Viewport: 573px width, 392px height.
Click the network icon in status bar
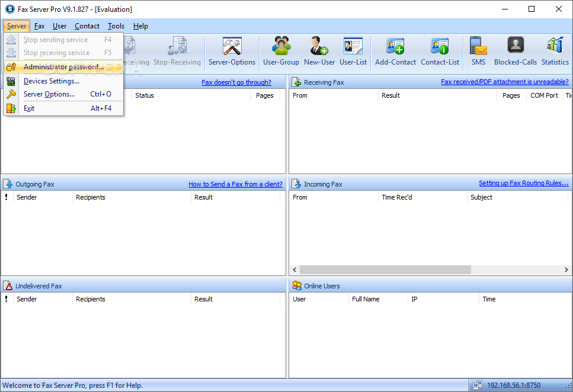pos(477,385)
